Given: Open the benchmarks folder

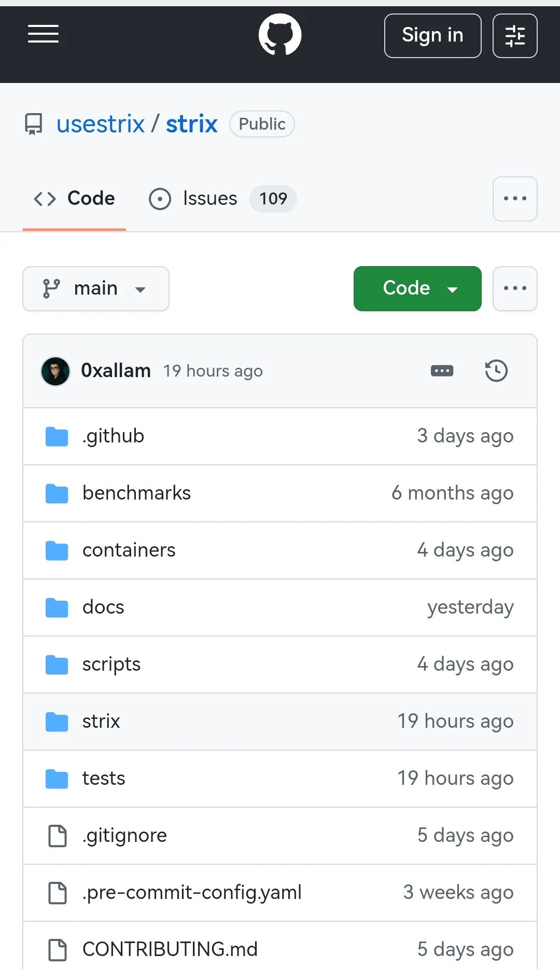Looking at the screenshot, I should point(136,493).
